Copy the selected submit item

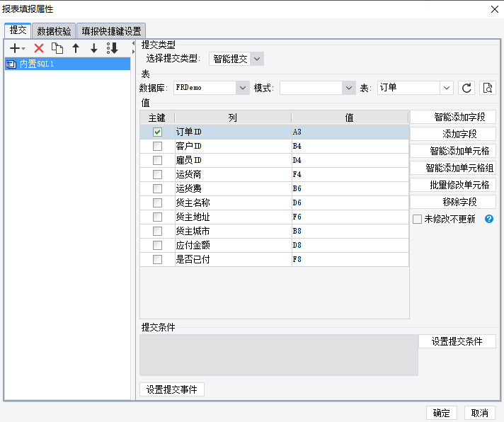(x=57, y=48)
